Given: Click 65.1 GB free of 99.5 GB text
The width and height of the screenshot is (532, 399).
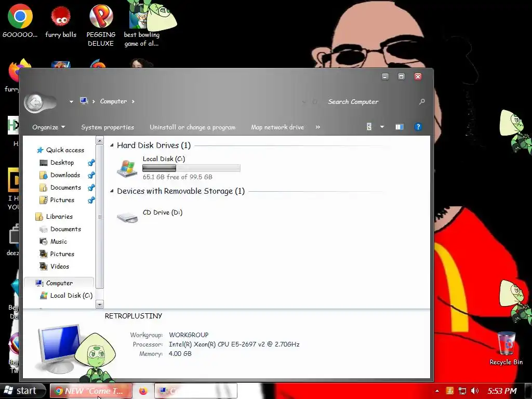Looking at the screenshot, I should (x=178, y=177).
